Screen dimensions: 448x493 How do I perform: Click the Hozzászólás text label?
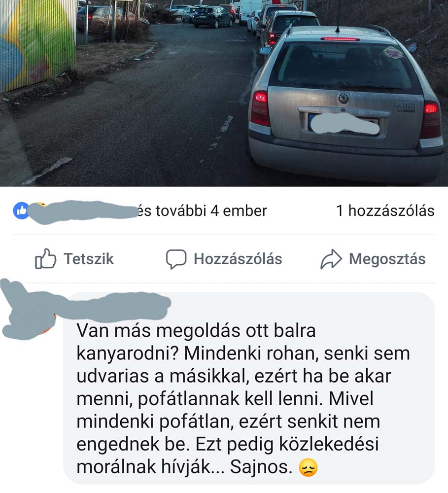coord(238,259)
